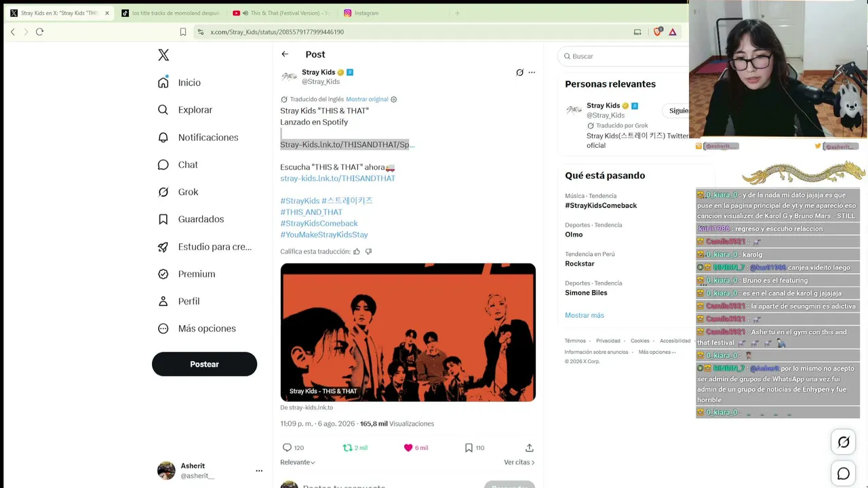Open the X logo home link
The height and width of the screenshot is (488, 868).
coord(163,56)
